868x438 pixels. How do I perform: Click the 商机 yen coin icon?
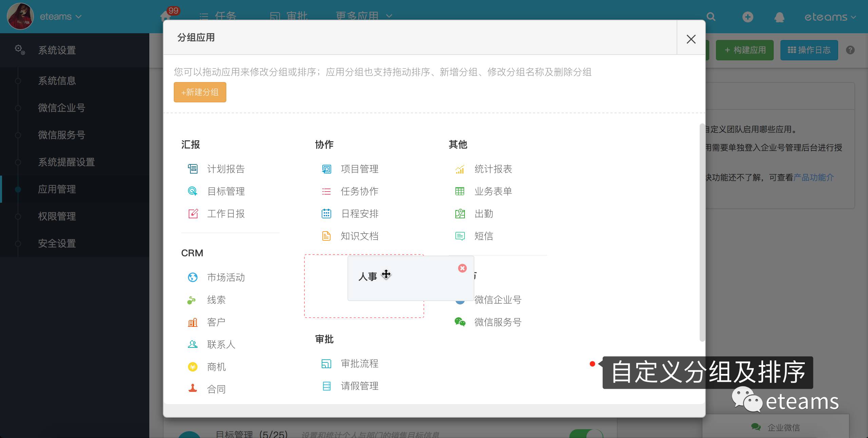point(193,367)
